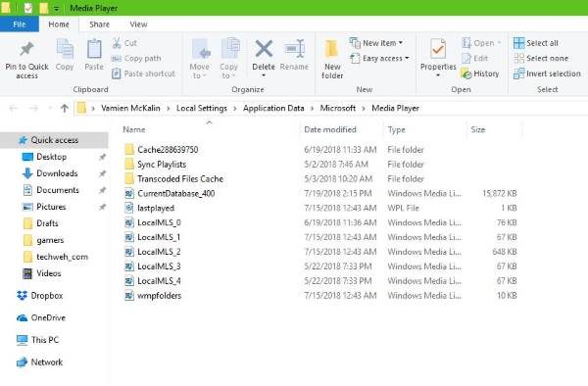Viewport: 588px width, 386px height.
Task: Click the Pin to Quick access icon
Action: pyautogui.click(x=26, y=49)
